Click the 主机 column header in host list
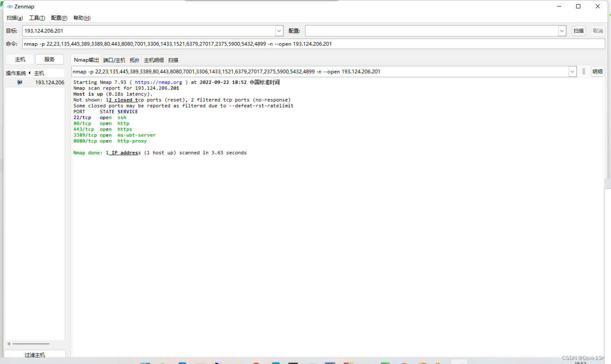 [x=48, y=73]
